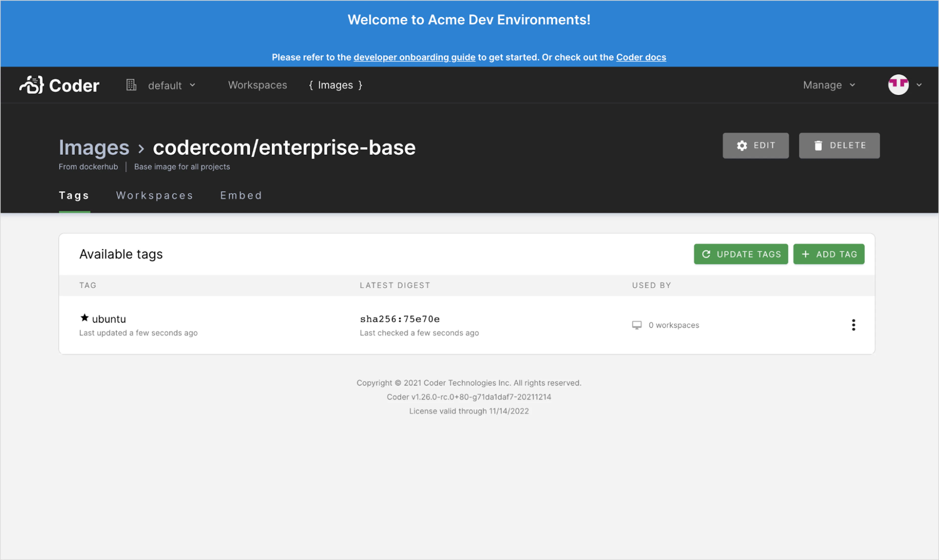Click the organization building icon

pyautogui.click(x=131, y=85)
